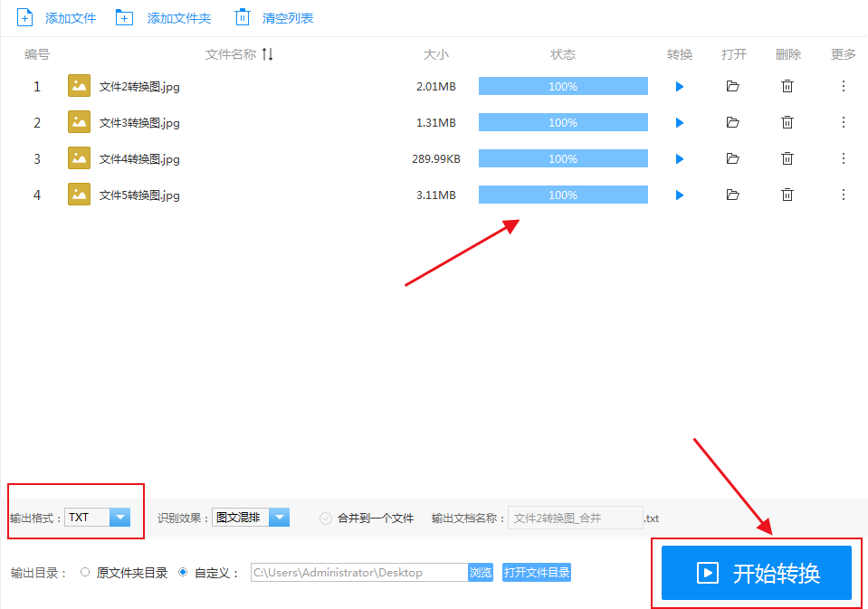
Task: Open more options for 文件4转换图.jpg
Action: point(843,158)
